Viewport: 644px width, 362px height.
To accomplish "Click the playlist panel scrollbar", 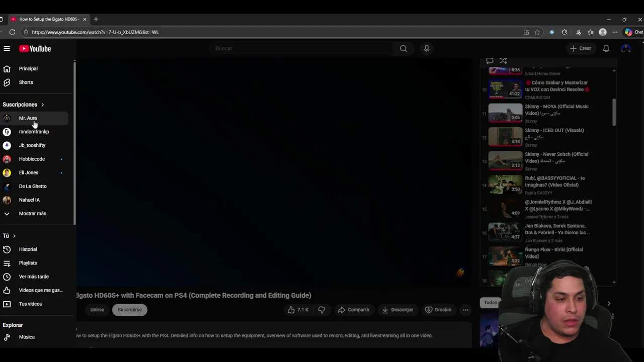I will pyautogui.click(x=614, y=112).
